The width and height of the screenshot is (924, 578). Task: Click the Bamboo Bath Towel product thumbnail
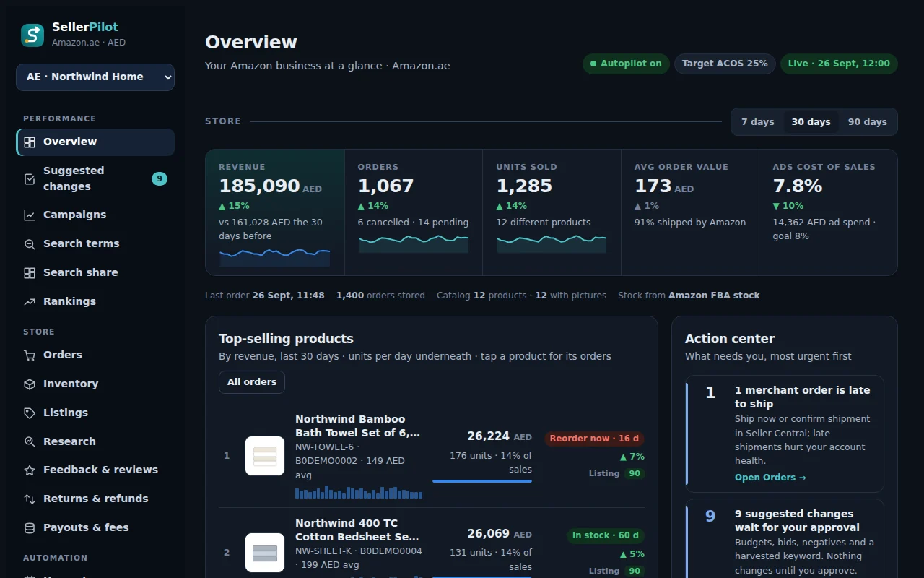pos(265,456)
